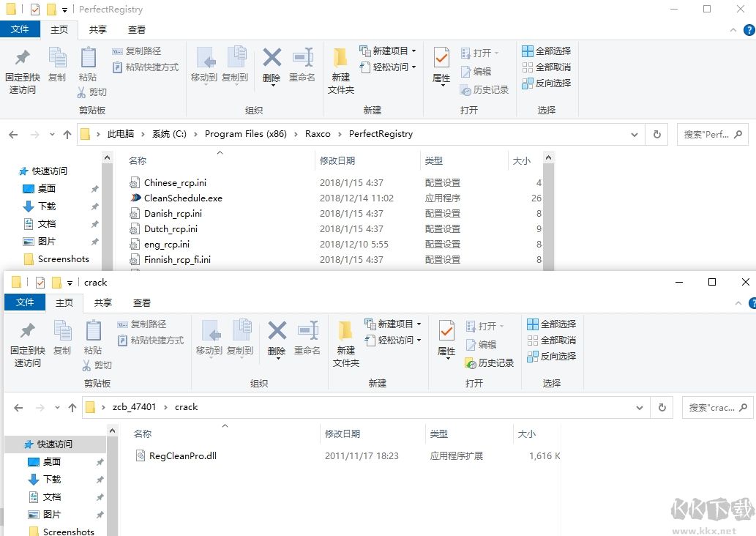This screenshot has width=756, height=536.
Task: Click 历史记录 in crack window ribbon
Action: coord(490,362)
